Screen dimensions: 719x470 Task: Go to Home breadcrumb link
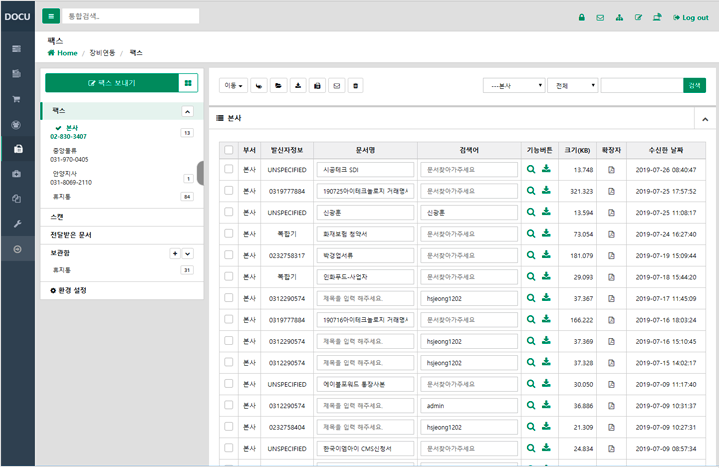[x=63, y=53]
